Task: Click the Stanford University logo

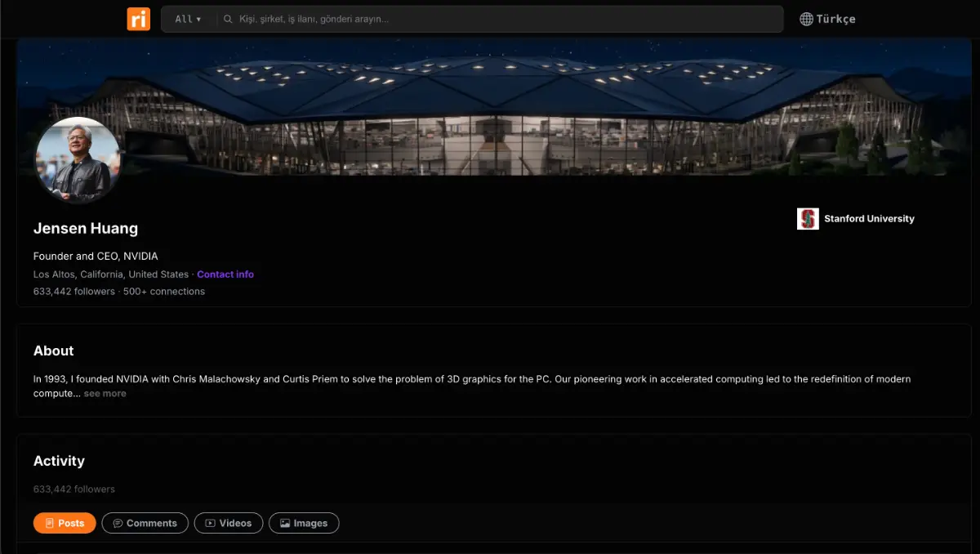Action: (x=808, y=219)
